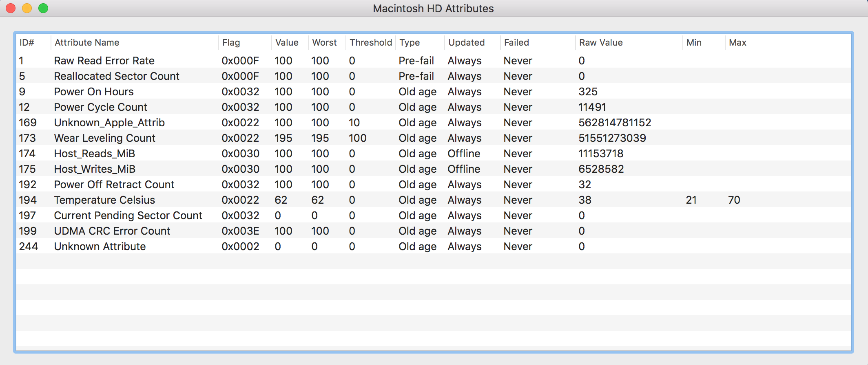Click flag 0x0002 in Unknown Attribute row
The image size is (868, 365).
click(240, 246)
